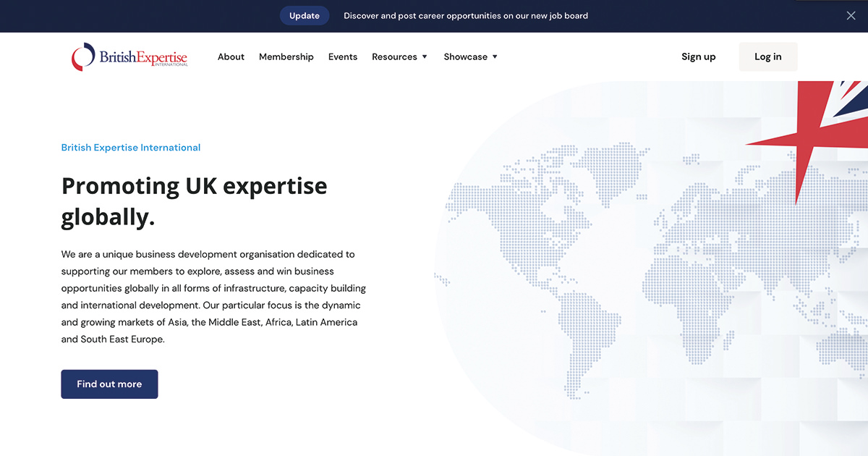Dismiss the announcement banner with the X
This screenshot has height=456, width=868.
(851, 15)
